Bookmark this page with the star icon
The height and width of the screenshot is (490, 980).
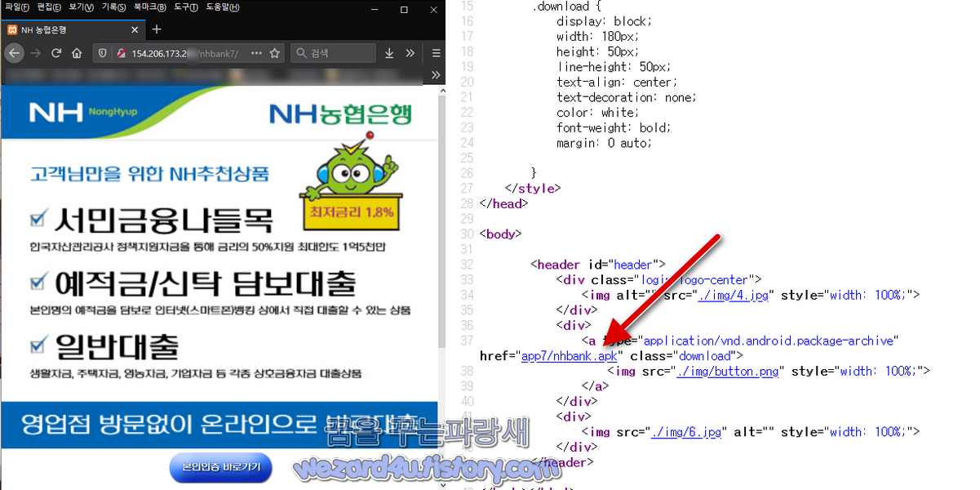[x=275, y=53]
